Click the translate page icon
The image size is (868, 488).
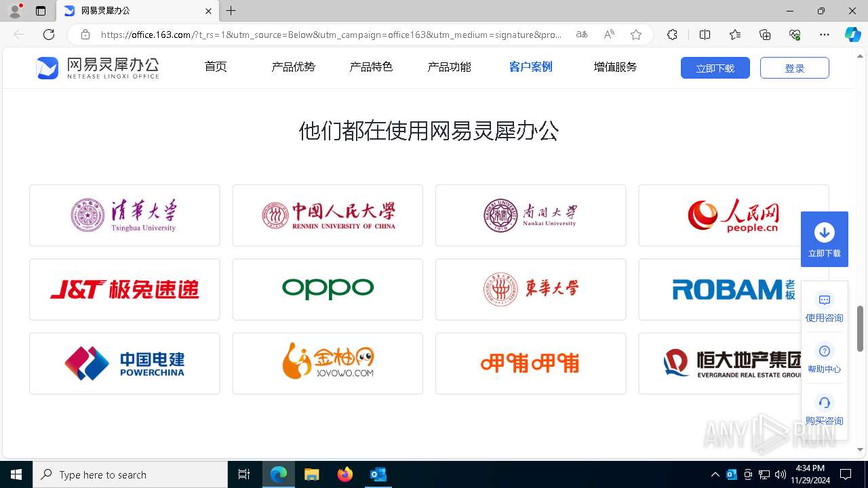[x=582, y=35]
